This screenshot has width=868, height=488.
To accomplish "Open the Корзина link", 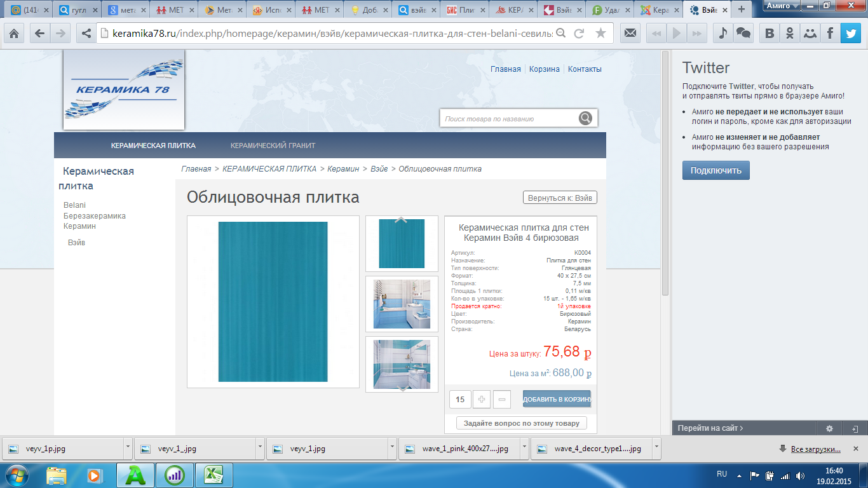I will [x=545, y=69].
